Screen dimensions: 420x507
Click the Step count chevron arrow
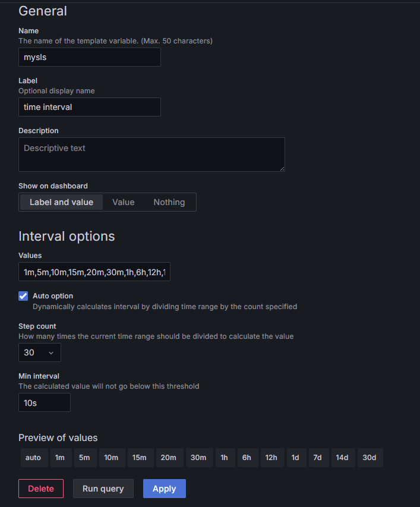(51, 353)
